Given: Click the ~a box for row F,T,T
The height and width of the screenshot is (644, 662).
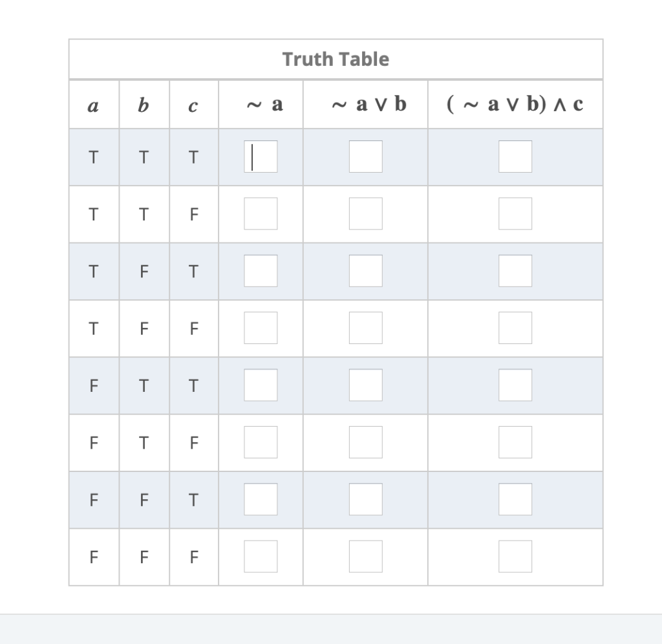Looking at the screenshot, I should pos(261,385).
